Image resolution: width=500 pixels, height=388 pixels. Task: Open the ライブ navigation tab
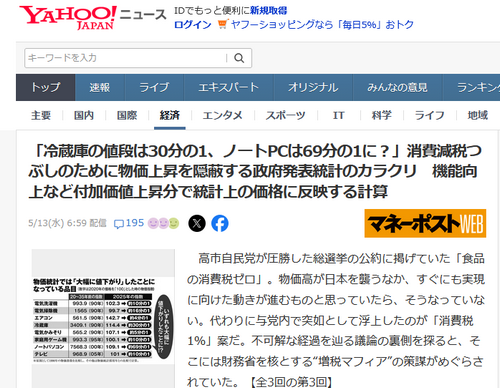pyautogui.click(x=154, y=87)
